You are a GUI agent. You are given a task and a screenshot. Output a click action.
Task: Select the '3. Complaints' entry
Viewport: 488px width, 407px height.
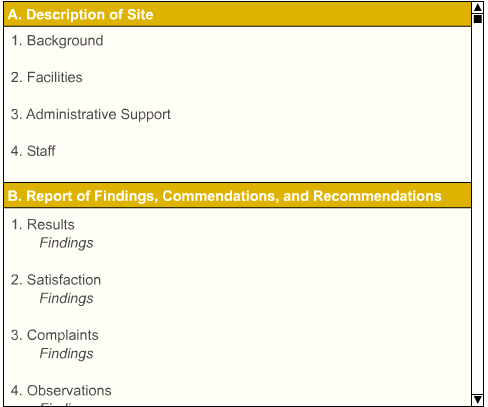click(55, 335)
